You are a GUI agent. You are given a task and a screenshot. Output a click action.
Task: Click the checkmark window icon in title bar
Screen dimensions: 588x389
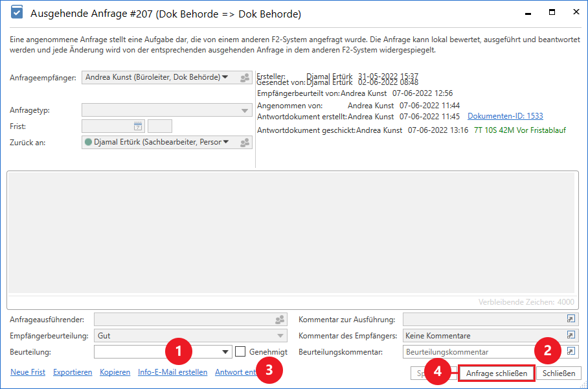[x=17, y=13]
